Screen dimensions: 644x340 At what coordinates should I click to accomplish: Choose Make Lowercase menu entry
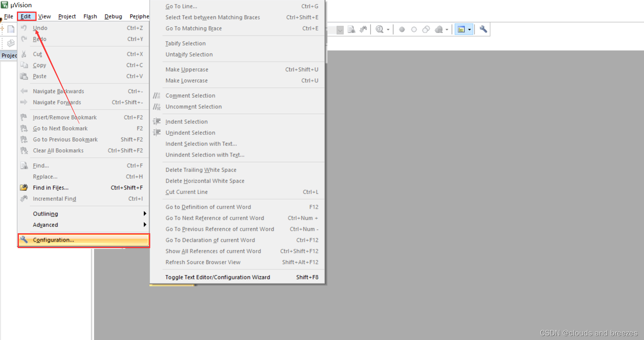(x=237, y=81)
